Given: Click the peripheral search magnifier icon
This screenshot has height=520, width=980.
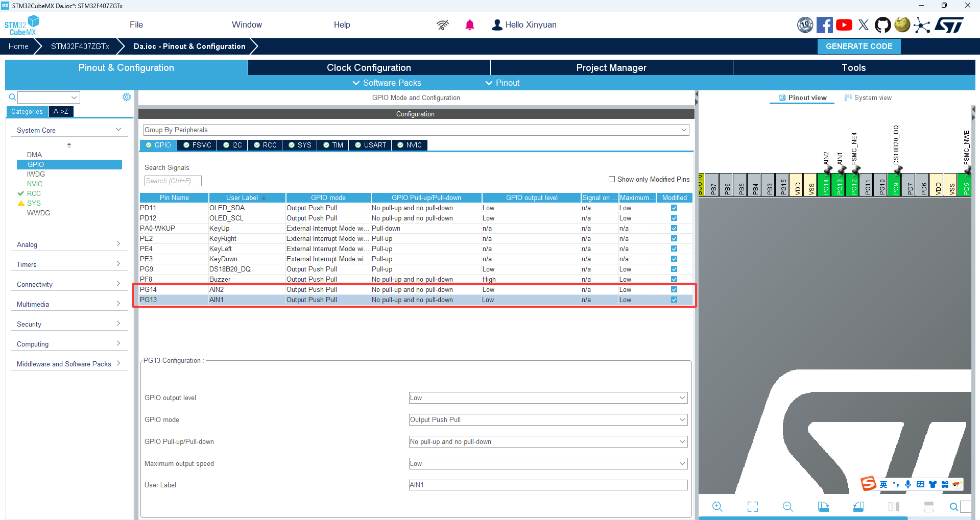Looking at the screenshot, I should (12, 97).
